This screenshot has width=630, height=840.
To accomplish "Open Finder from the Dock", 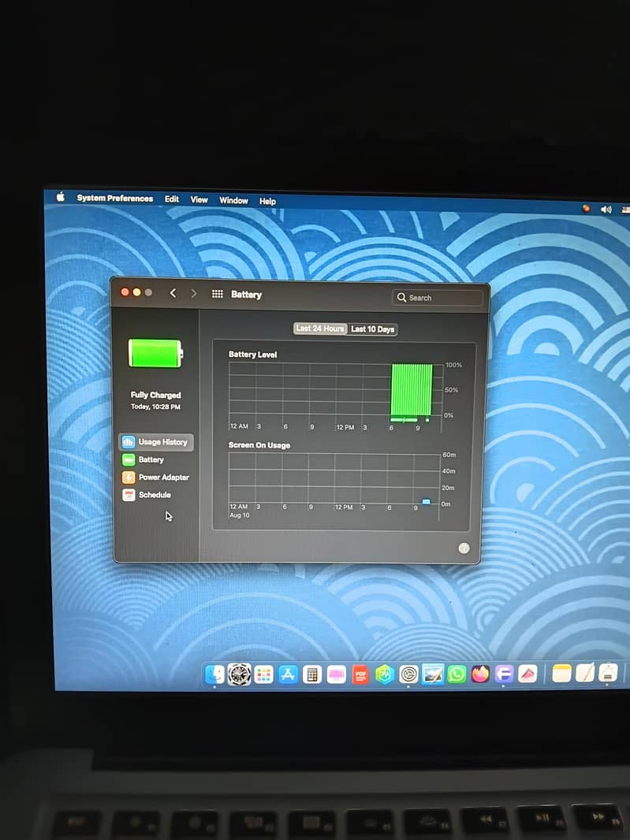I will tap(214, 674).
